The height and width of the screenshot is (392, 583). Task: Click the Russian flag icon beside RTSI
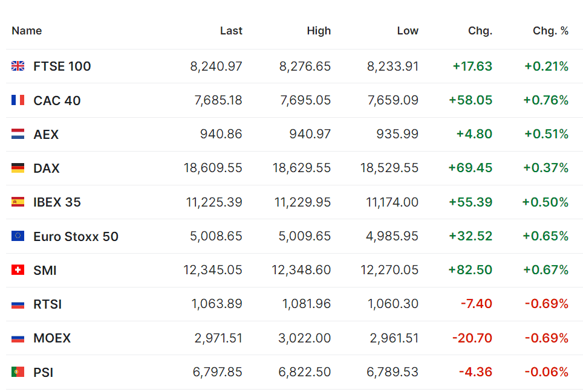click(18, 305)
